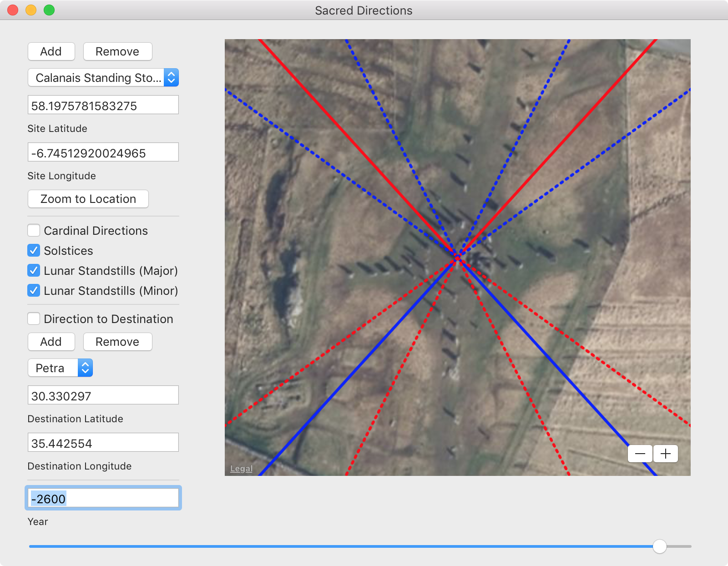
Task: Click the Year slider handle
Action: [x=659, y=546]
